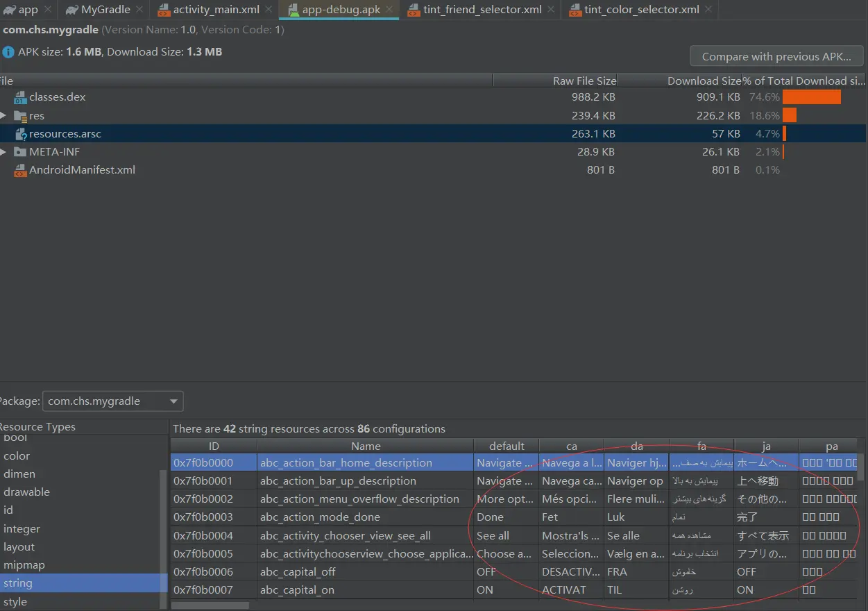This screenshot has width=868, height=611.
Task: Click vertical scrollbar of string table
Action: 861,467
